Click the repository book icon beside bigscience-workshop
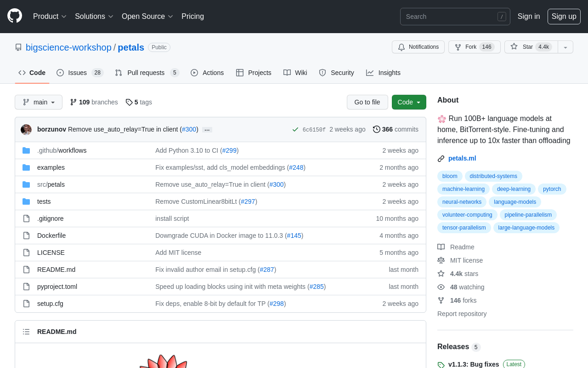 click(18, 47)
